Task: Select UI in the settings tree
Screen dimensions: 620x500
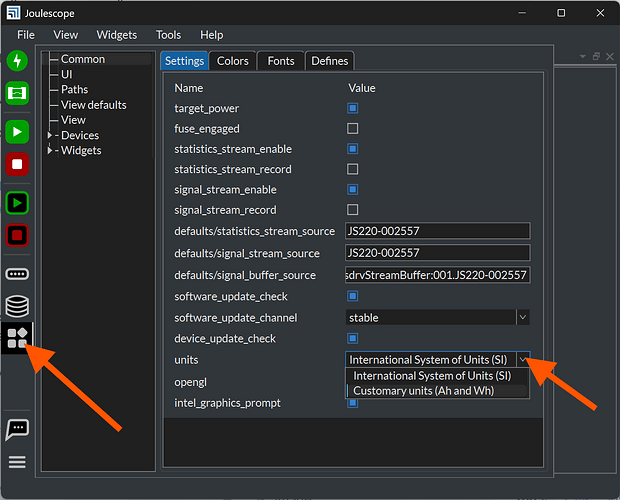Action: pos(66,74)
